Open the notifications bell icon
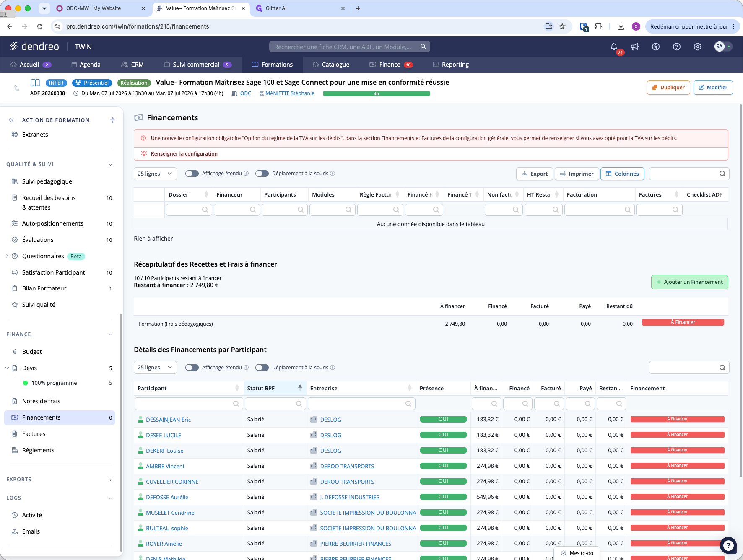This screenshot has height=560, width=743. tap(614, 47)
